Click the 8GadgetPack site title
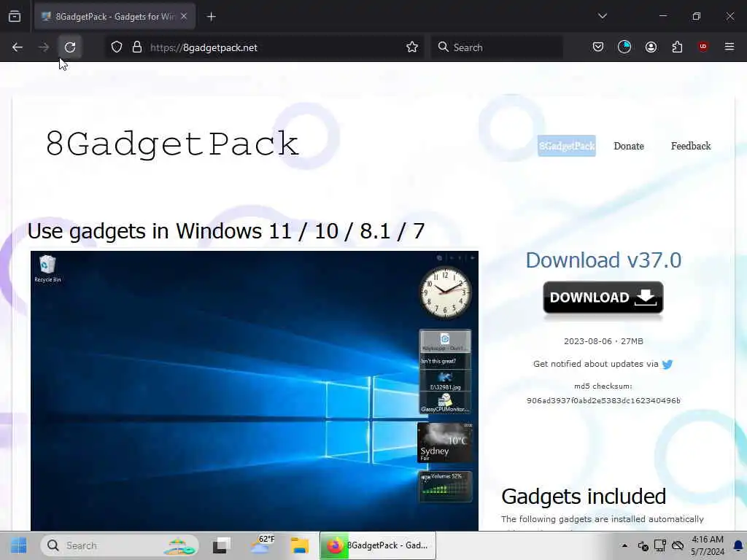This screenshot has width=747, height=560. click(x=172, y=144)
